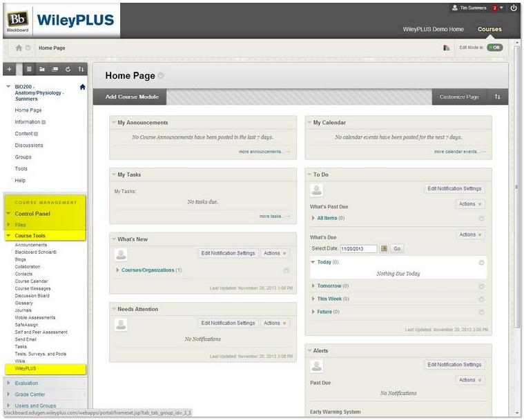Expand Courses/Organizations item
This screenshot has height=420, width=524.
[117, 270]
